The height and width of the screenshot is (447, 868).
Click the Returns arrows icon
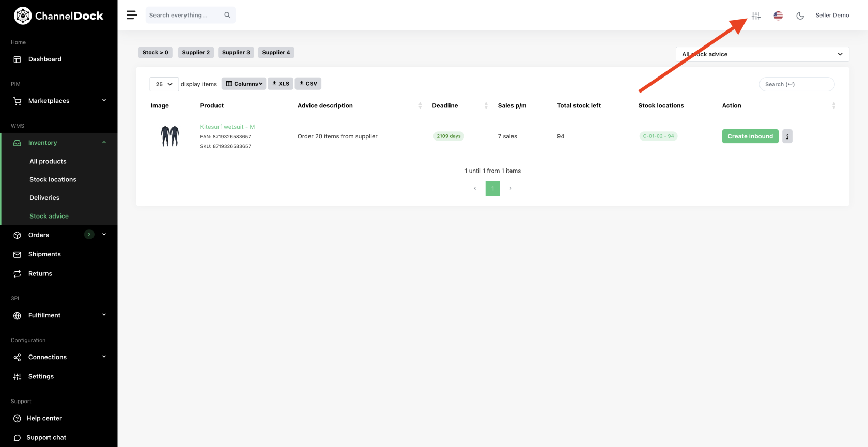[17, 274]
